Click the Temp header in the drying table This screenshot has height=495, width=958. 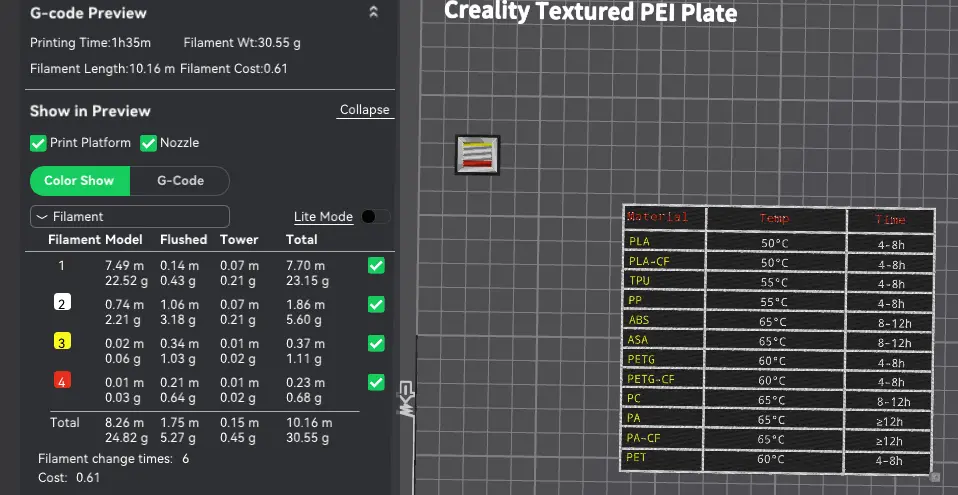pos(775,218)
